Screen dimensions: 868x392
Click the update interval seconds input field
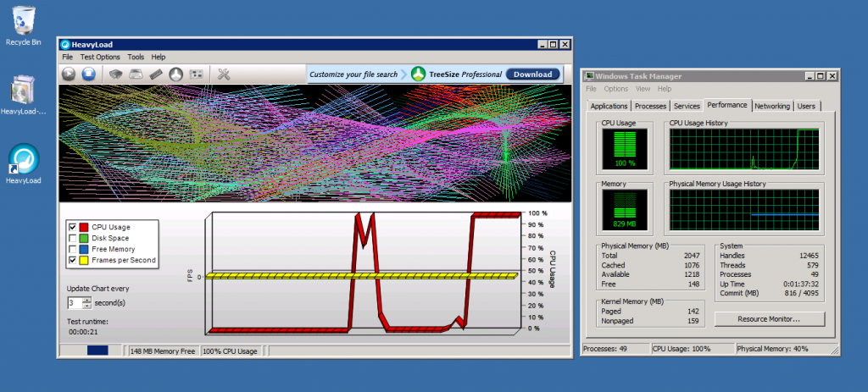point(75,303)
